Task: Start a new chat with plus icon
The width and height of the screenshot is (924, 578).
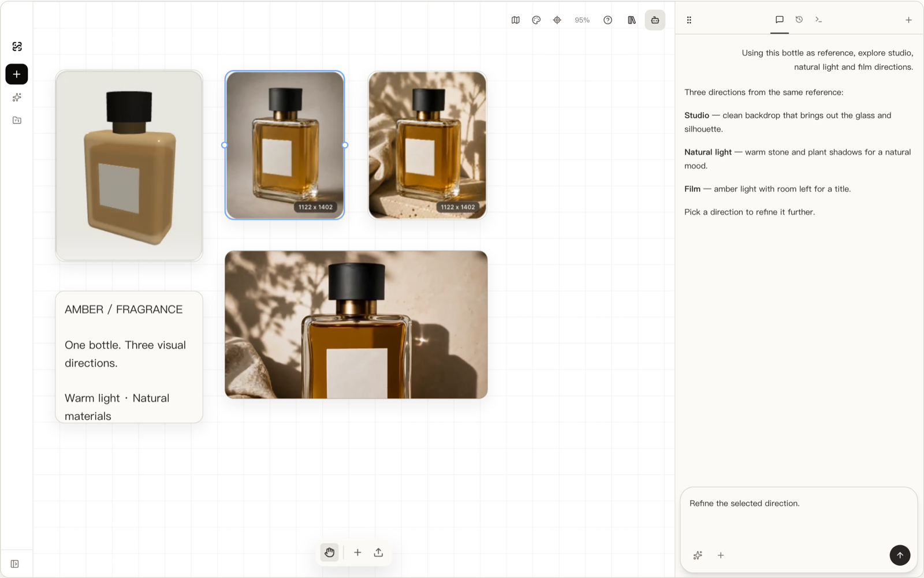Action: [908, 20]
